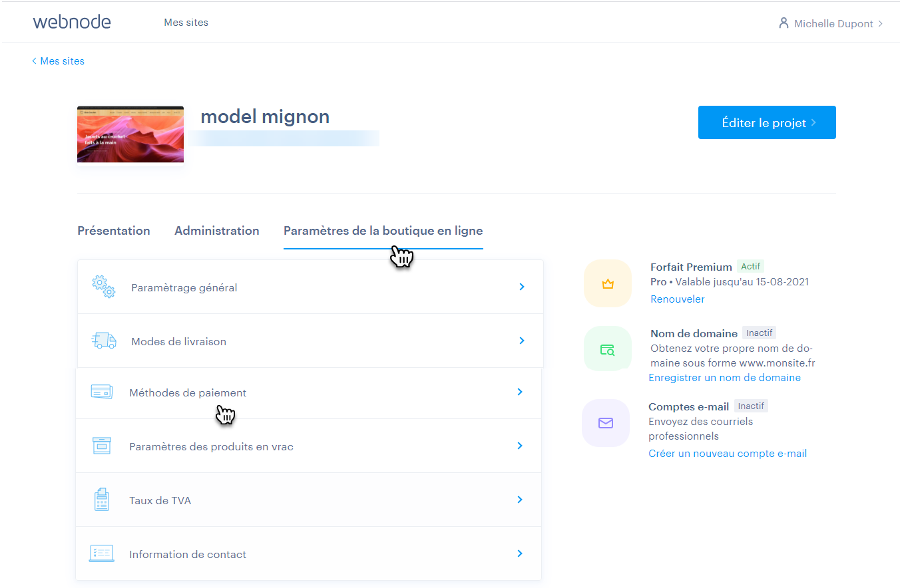
Task: Click the delivery truck icon
Action: [x=103, y=341]
